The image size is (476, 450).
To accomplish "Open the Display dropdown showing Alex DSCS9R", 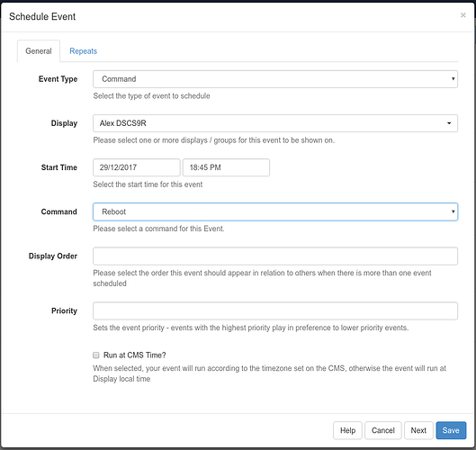I will pos(275,123).
